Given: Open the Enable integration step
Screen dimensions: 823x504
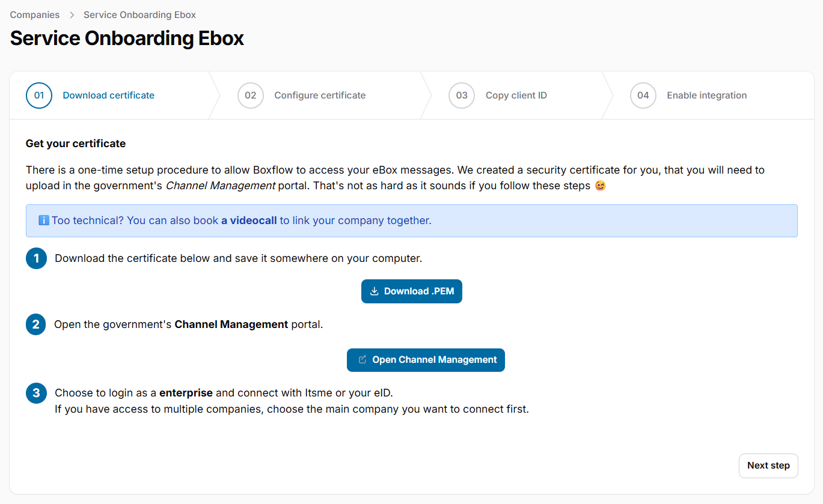Looking at the screenshot, I should click(x=706, y=96).
